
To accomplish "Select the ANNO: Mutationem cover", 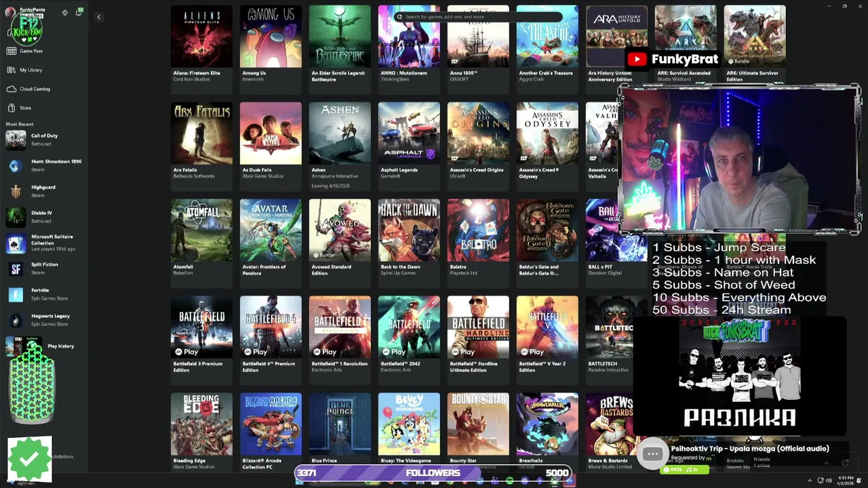I will click(x=409, y=37).
